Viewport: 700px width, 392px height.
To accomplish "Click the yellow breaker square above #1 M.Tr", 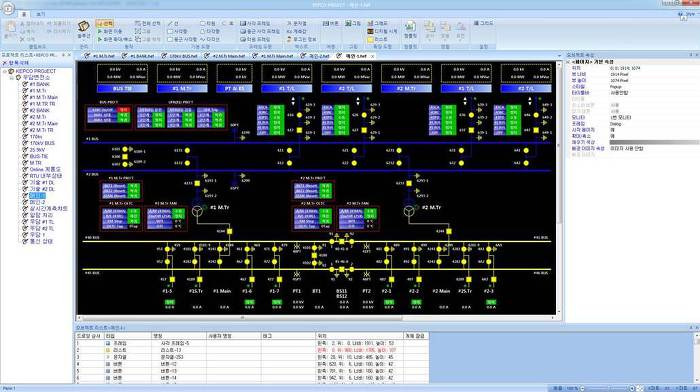I will (x=197, y=183).
